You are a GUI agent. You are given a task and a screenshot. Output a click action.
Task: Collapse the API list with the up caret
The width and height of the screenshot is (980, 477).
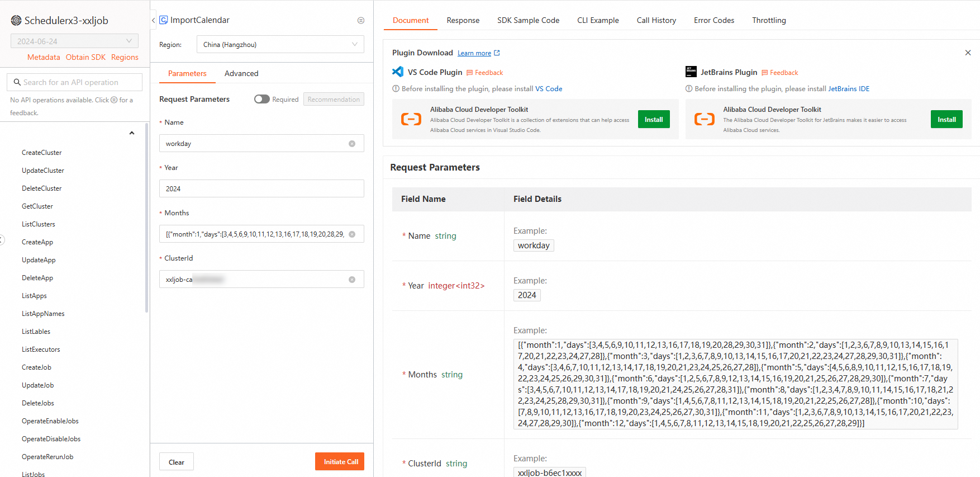(x=132, y=133)
